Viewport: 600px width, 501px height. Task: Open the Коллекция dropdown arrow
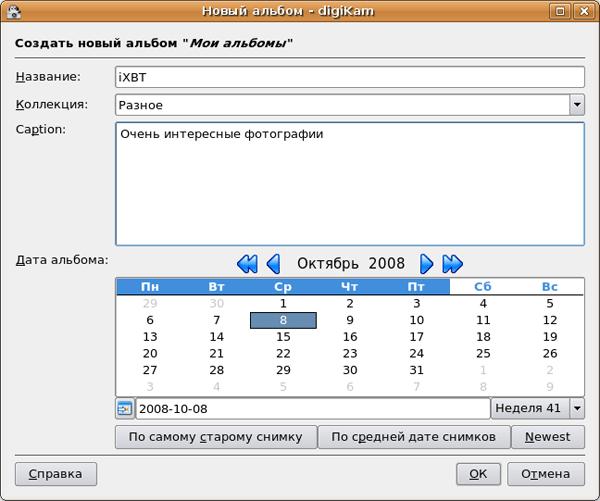(x=577, y=105)
